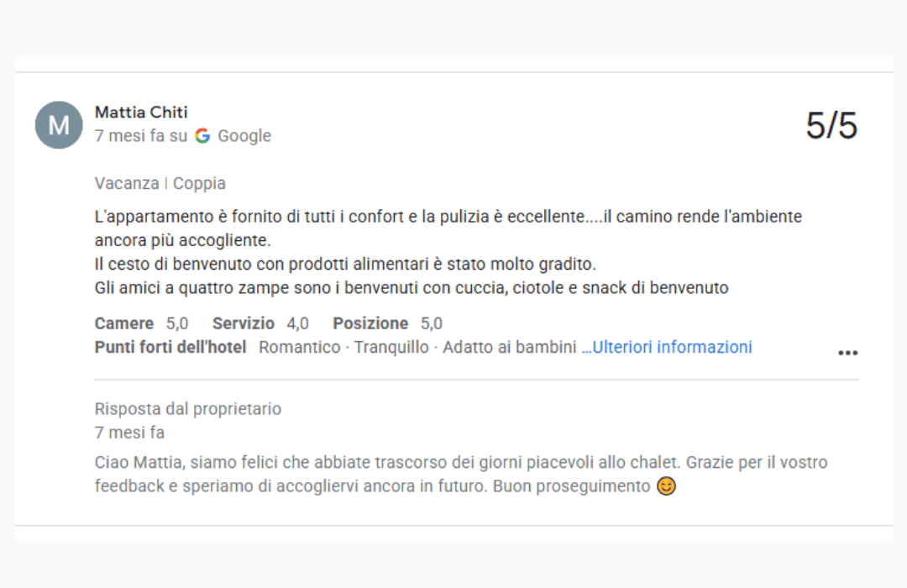Click the Mattia Chiti avatar circle

[x=59, y=125]
